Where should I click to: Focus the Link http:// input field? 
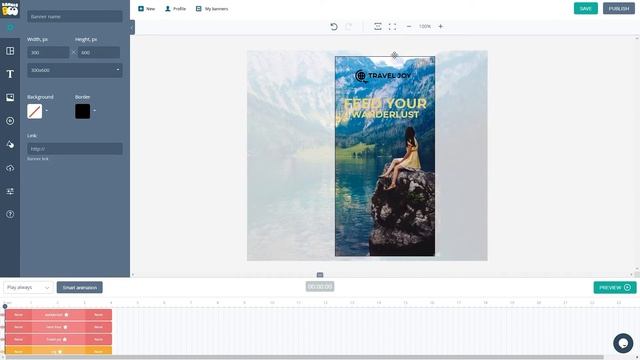point(75,149)
